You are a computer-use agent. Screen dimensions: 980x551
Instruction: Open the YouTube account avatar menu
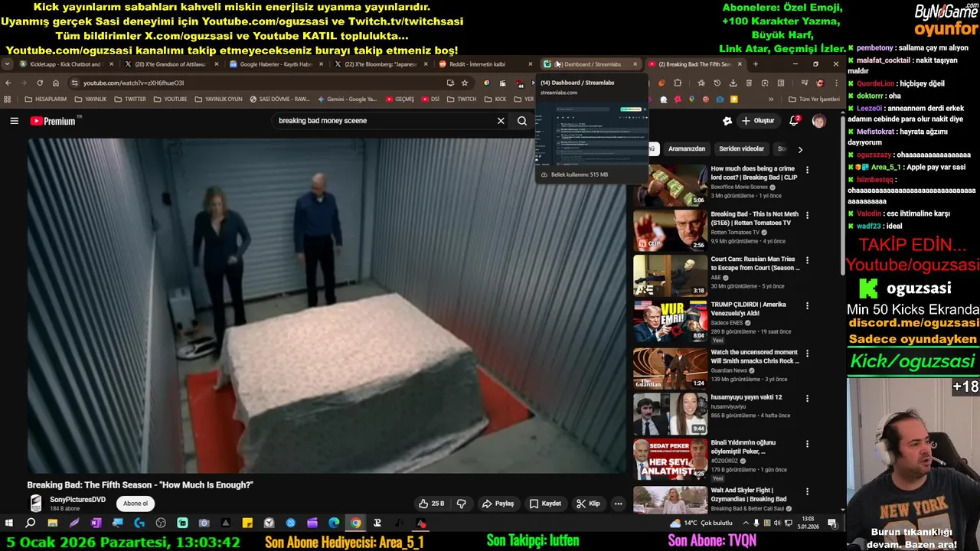pos(818,121)
